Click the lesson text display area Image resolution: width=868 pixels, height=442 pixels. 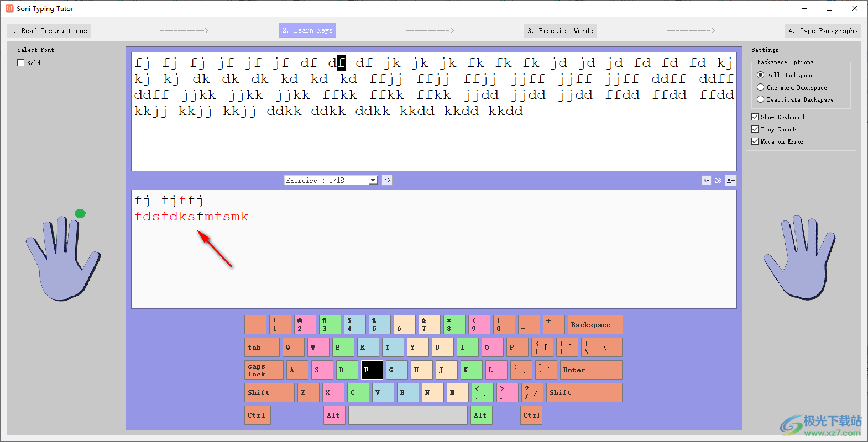434,112
